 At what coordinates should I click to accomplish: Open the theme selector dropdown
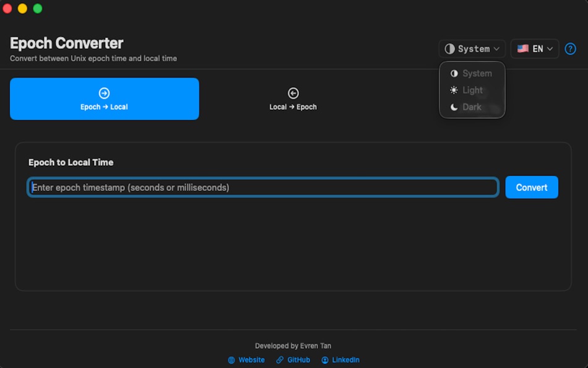click(x=472, y=48)
